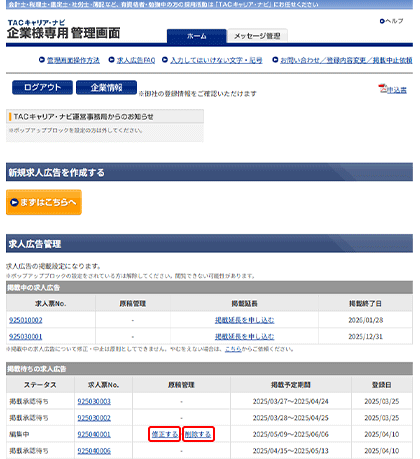Open the 企業情報 button

point(106,87)
